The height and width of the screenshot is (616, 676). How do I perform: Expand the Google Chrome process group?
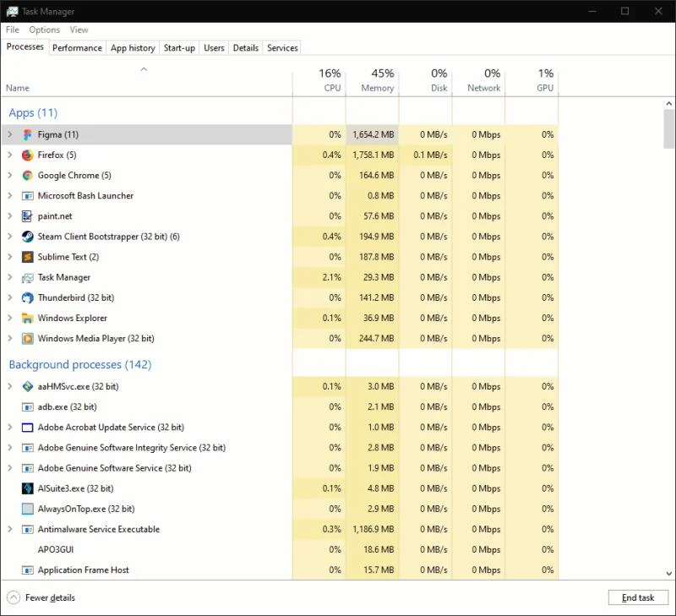(x=10, y=175)
